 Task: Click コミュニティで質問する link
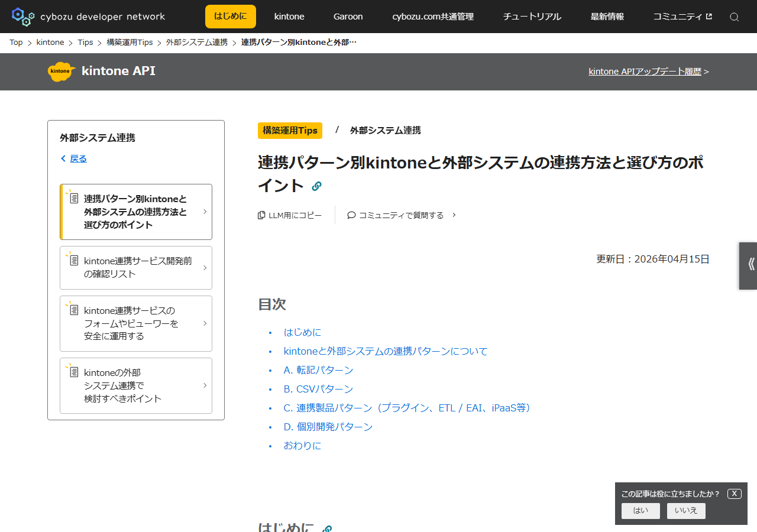pos(402,215)
